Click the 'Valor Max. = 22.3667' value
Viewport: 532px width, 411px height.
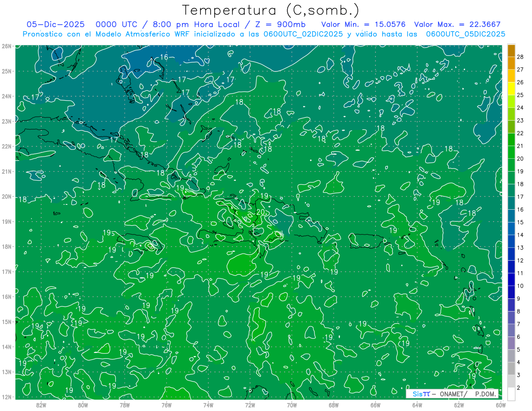457,24
